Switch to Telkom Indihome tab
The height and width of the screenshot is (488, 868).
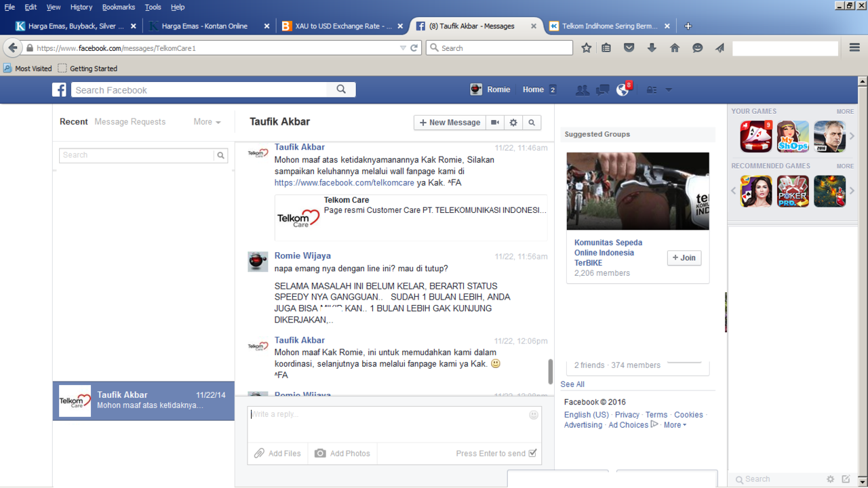click(x=610, y=26)
